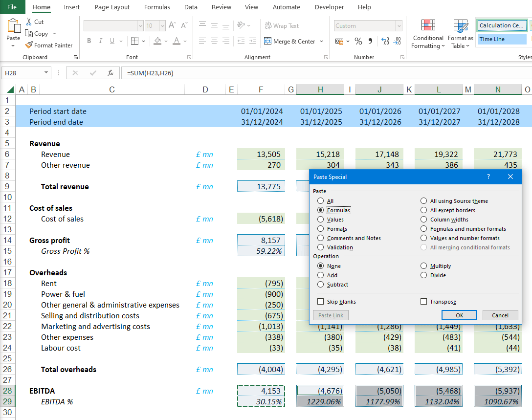Switch to the Page Layout tab

(112, 7)
